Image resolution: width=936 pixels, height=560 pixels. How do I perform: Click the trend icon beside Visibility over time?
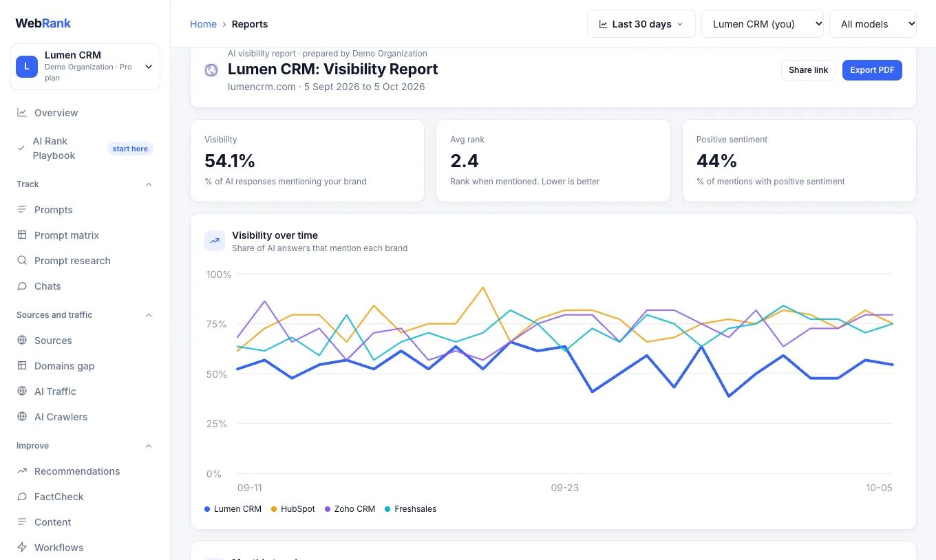(x=215, y=241)
